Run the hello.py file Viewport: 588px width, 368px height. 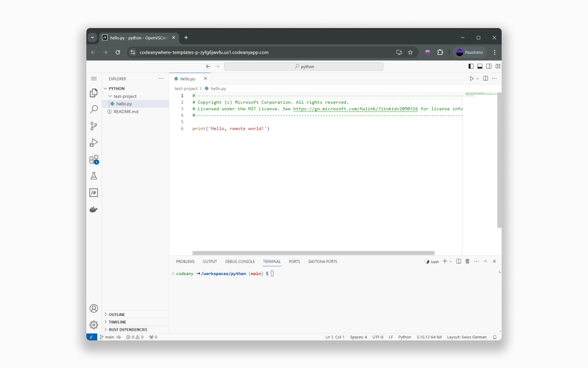(472, 78)
